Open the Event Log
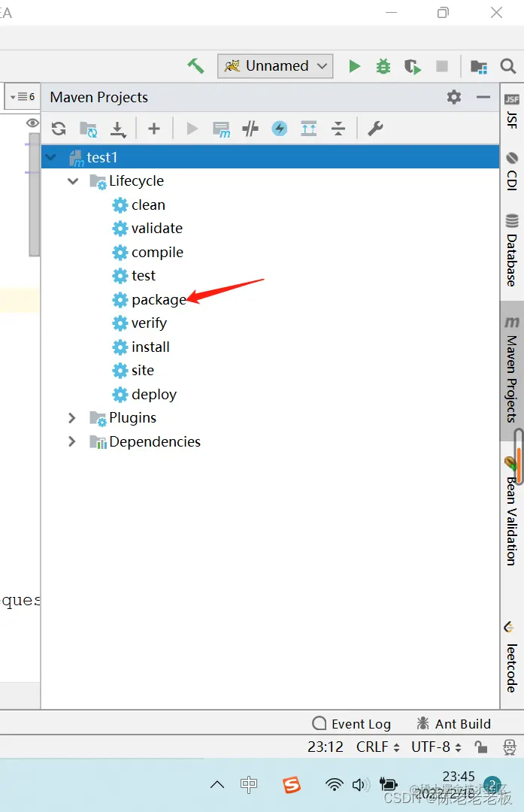Viewport: 524px width, 812px height. coord(352,723)
